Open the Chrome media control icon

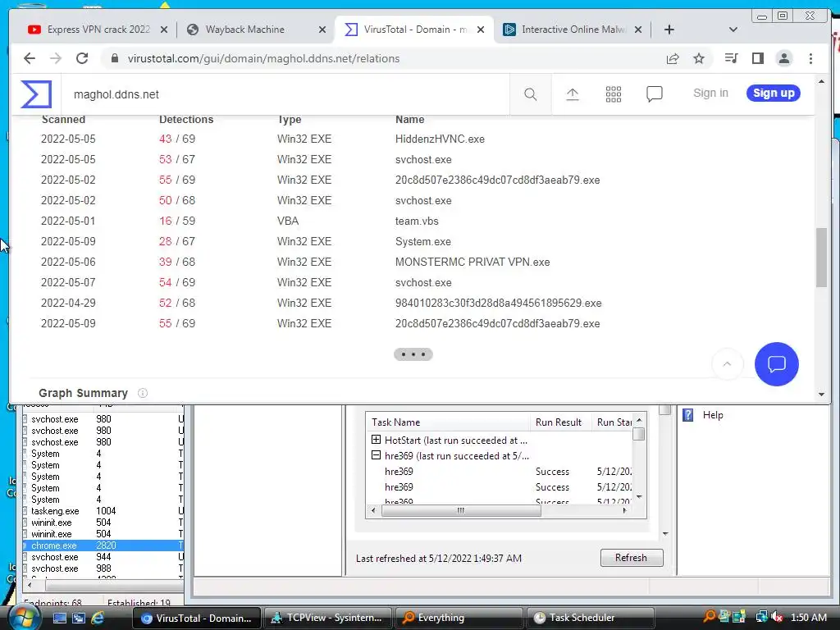[x=731, y=58]
